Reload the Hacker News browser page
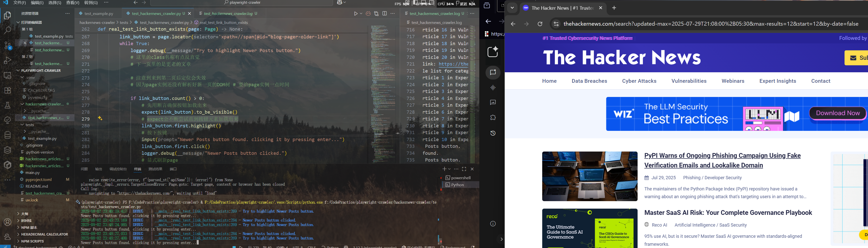The height and width of the screenshot is (248, 868). [x=540, y=24]
